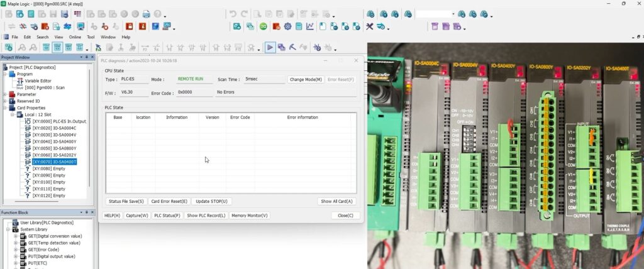The width and height of the screenshot is (644, 269).
Task: Collapse the Card Properties tree node
Action: pos(5,107)
